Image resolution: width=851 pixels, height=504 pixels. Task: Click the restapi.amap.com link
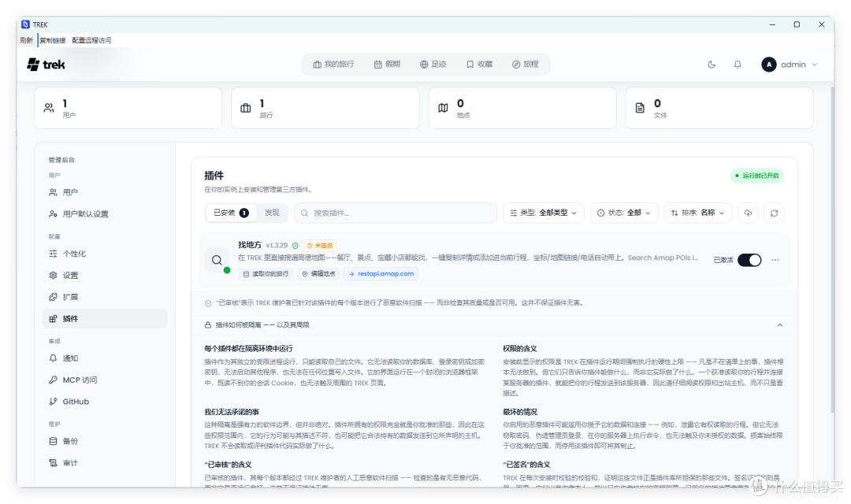(x=381, y=274)
